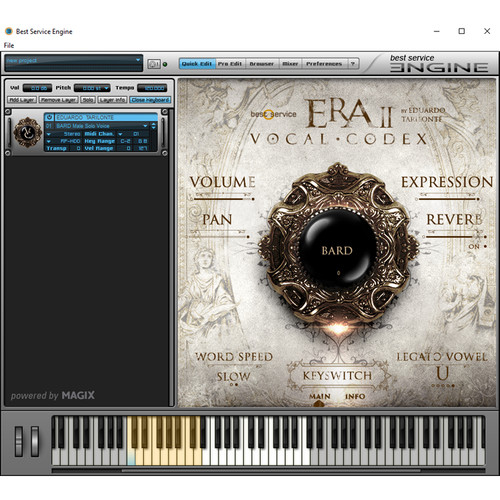Open the Preferences tab

pos(324,63)
